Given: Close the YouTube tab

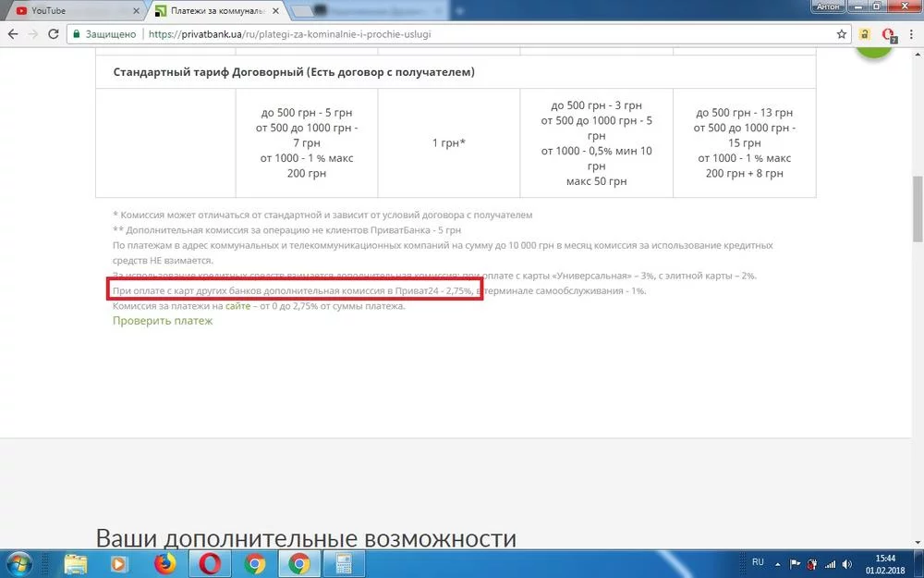Looking at the screenshot, I should click(x=136, y=10).
